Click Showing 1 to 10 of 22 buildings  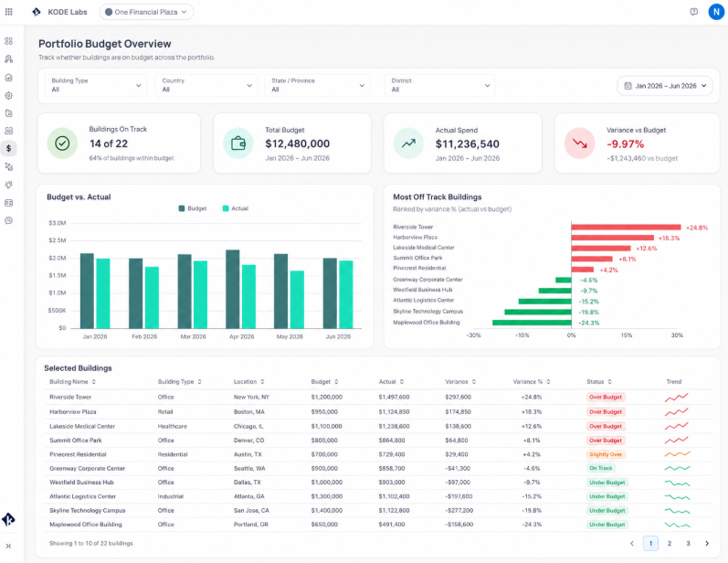click(91, 543)
